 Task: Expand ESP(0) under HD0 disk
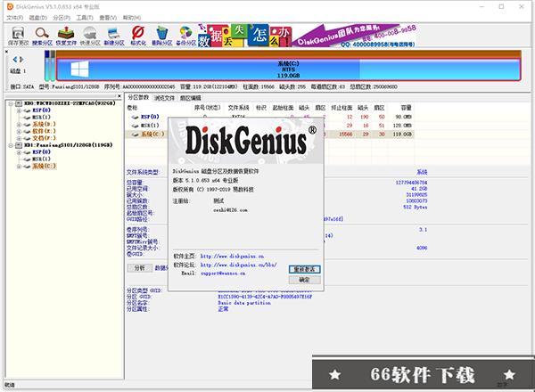point(19,110)
